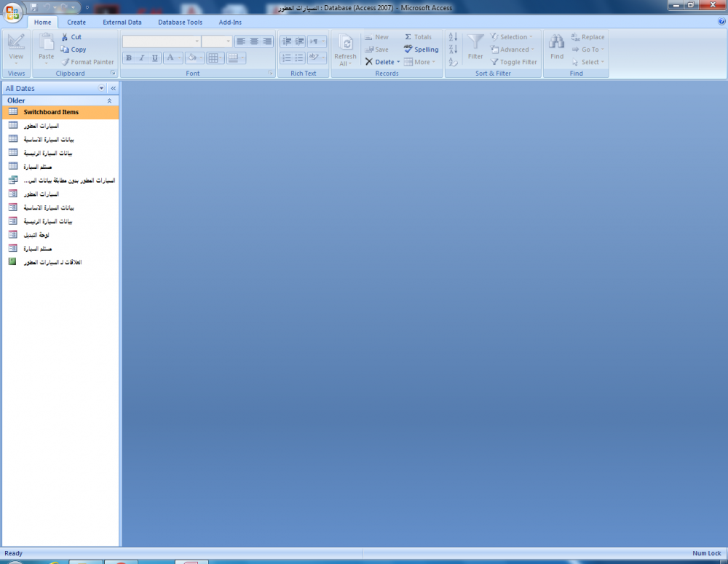The height and width of the screenshot is (564, 728).
Task: Click the Clear All Sorts icon
Action: pyautogui.click(x=453, y=62)
